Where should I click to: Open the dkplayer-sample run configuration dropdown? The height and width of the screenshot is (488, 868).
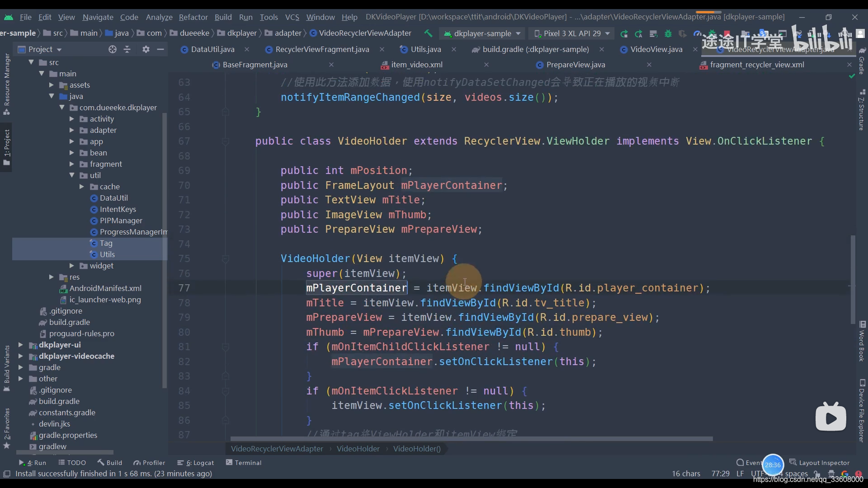[x=482, y=33]
